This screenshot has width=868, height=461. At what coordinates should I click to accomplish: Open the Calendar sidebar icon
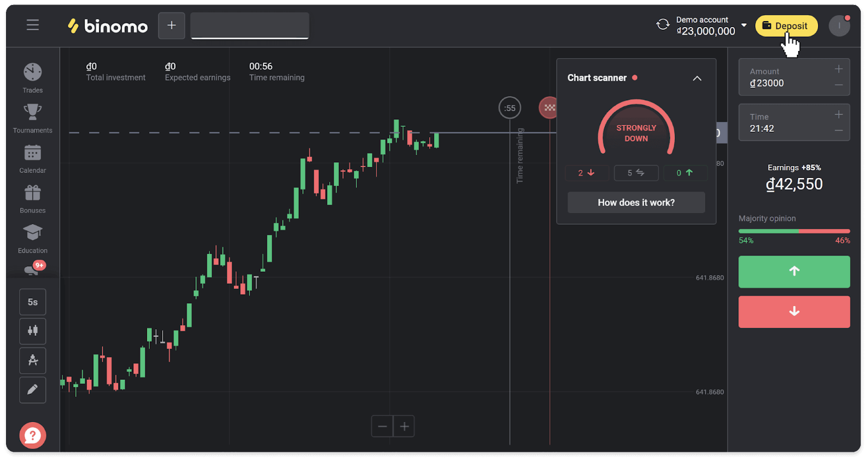click(x=33, y=153)
